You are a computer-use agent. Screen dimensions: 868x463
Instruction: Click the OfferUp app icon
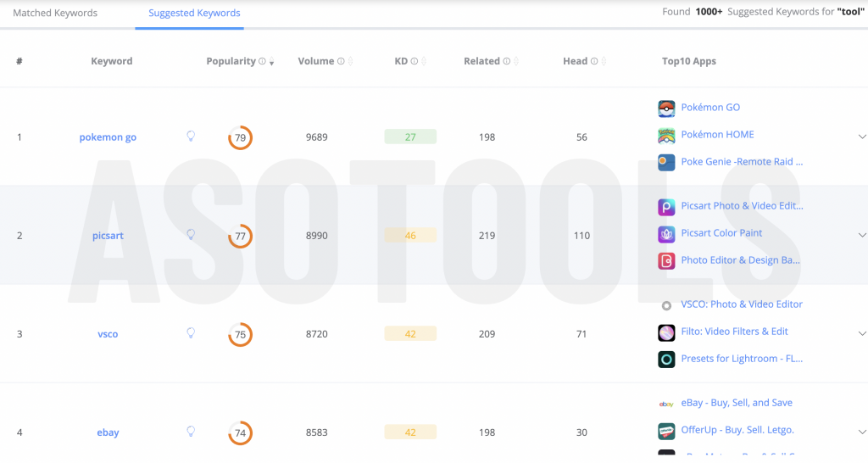point(666,432)
